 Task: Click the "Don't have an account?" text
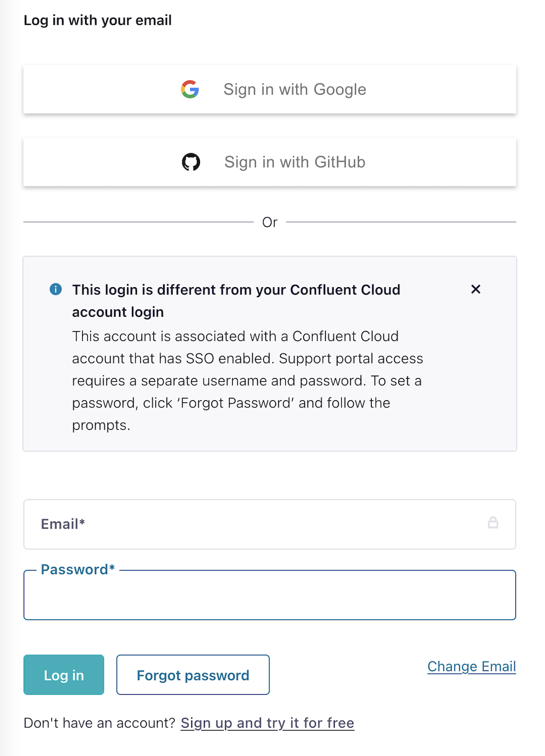coord(99,723)
